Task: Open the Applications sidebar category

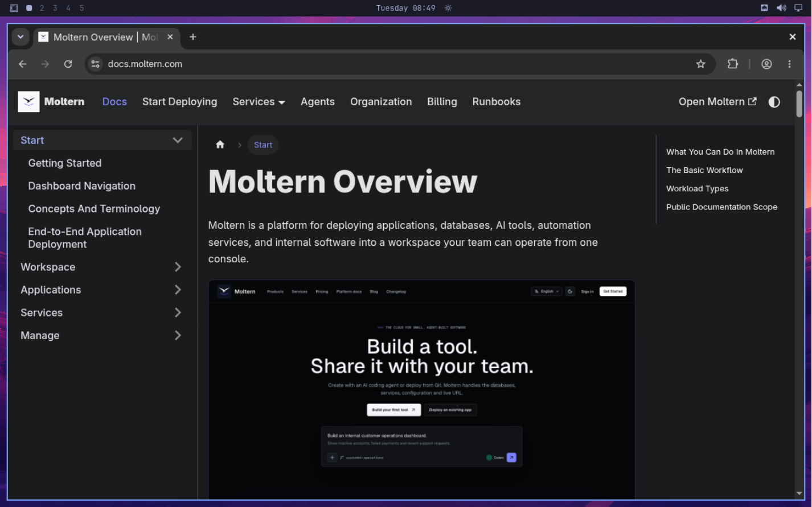Action: pyautogui.click(x=51, y=290)
